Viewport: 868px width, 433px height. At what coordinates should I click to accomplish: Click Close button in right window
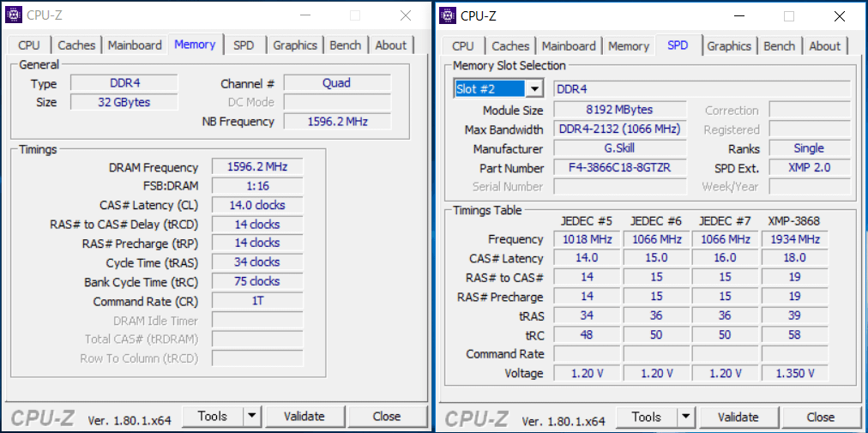pos(821,417)
